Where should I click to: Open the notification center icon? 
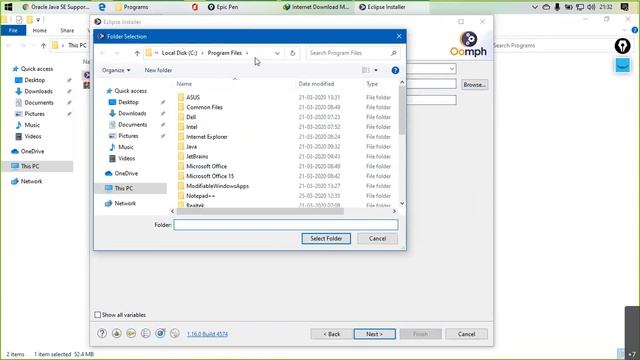coord(624,7)
